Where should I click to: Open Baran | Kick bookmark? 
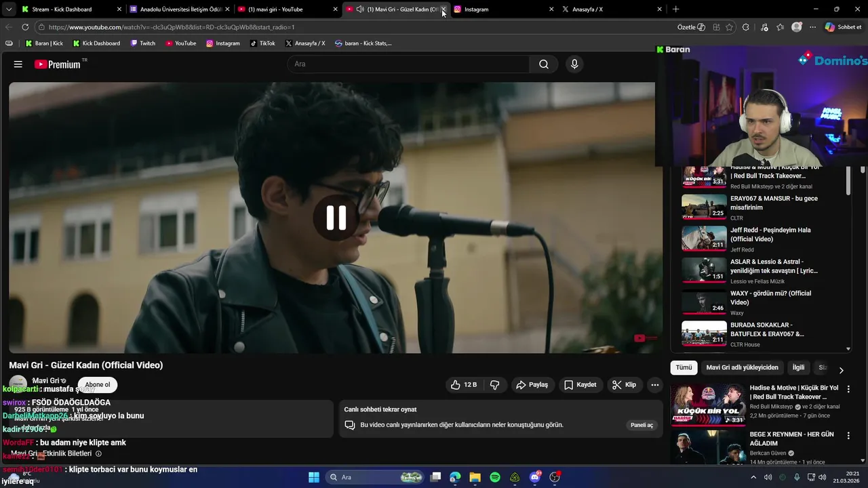[x=44, y=43]
